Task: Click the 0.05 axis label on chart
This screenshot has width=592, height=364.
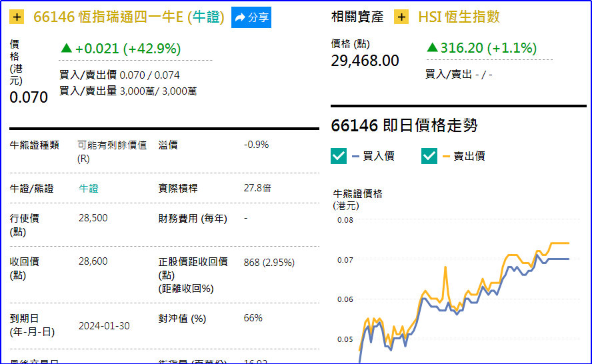Action: pyautogui.click(x=345, y=339)
